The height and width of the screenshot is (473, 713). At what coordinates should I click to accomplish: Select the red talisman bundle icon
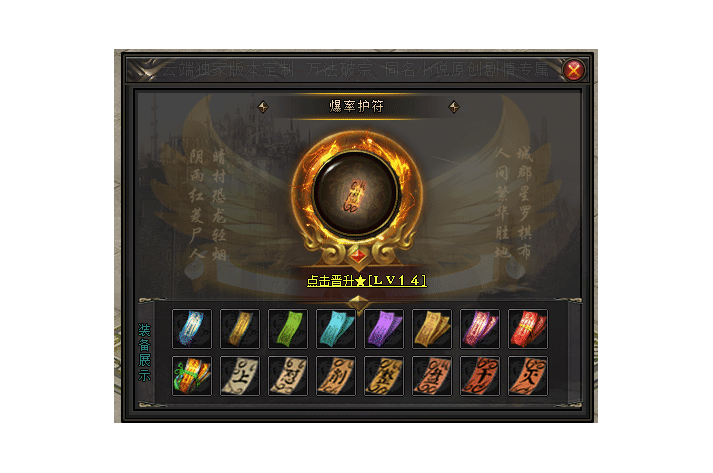click(528, 329)
